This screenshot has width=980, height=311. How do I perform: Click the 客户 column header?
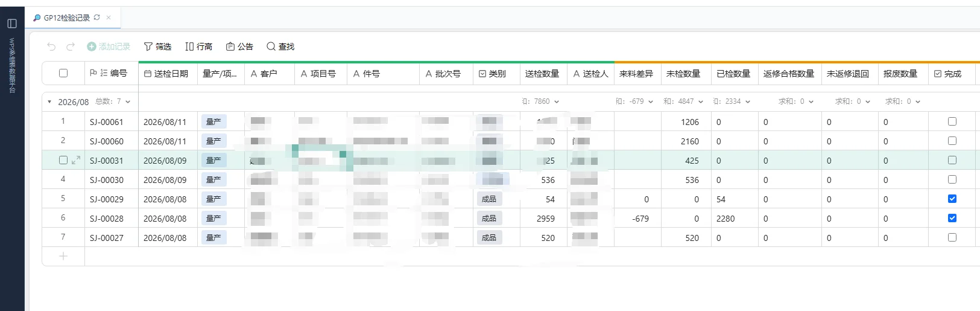tap(268, 74)
